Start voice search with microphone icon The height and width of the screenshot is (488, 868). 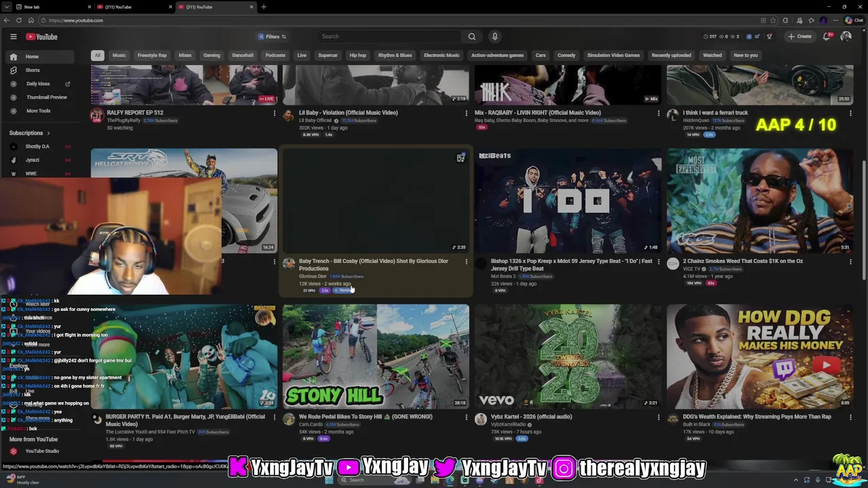[495, 37]
